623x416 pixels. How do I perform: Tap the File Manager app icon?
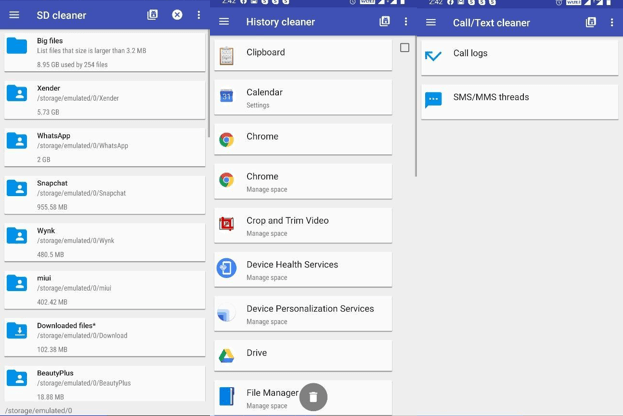pyautogui.click(x=226, y=396)
